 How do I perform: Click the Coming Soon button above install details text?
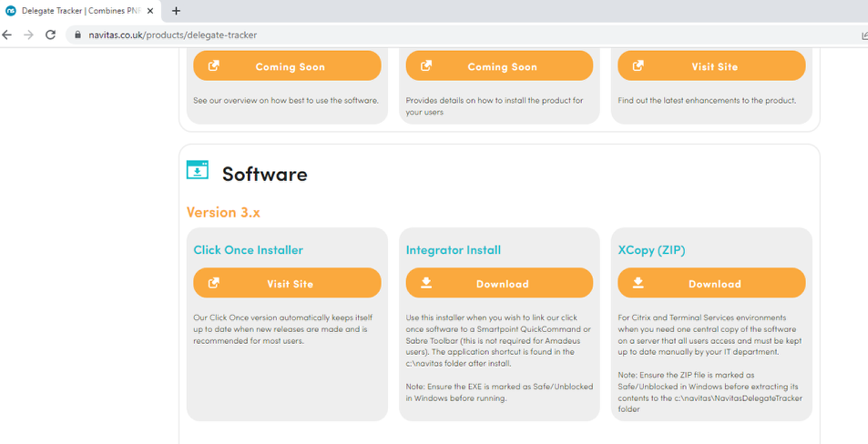click(x=499, y=66)
